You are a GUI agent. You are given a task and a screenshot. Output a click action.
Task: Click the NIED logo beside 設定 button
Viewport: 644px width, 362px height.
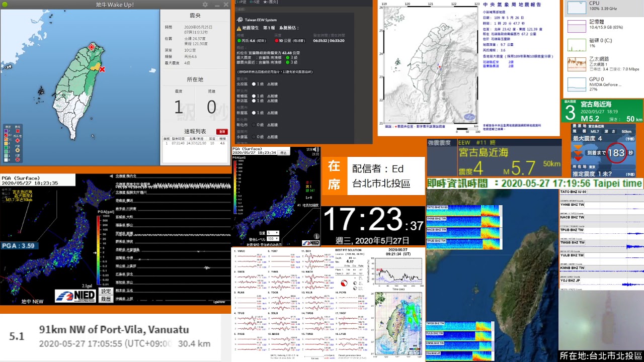point(75,296)
